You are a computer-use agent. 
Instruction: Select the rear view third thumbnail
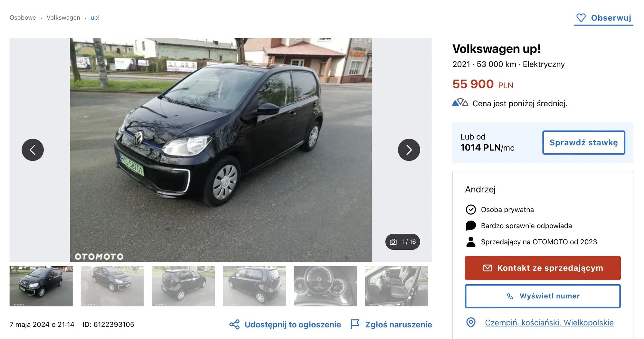[x=183, y=286]
